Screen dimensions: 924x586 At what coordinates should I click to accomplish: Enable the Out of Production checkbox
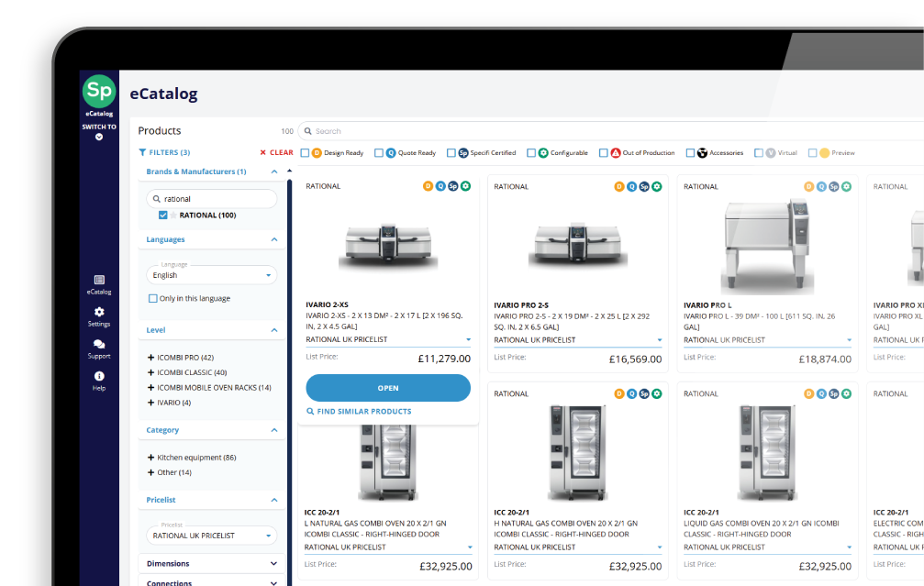[603, 153]
